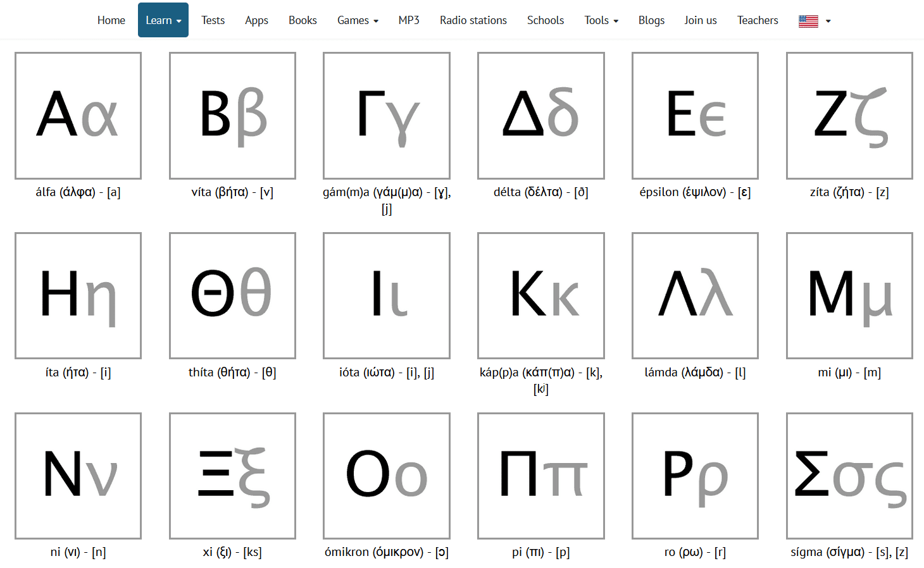Click the Delta (Δδ) letter card

pyautogui.click(x=541, y=116)
